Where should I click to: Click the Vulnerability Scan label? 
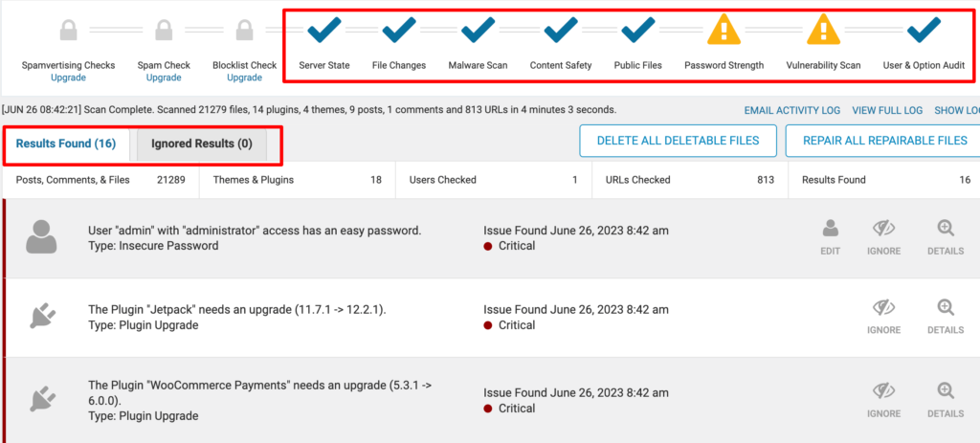coord(823,65)
